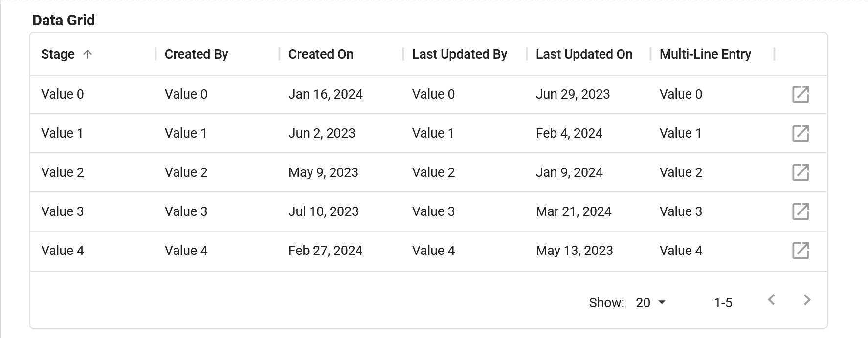
Task: Go to the next page
Action: click(807, 300)
